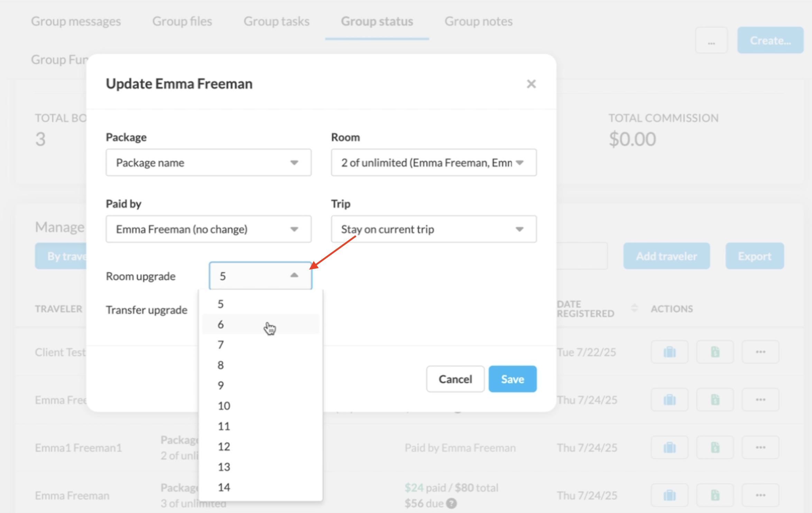This screenshot has height=513, width=812.
Task: Expand the Trip dropdown
Action: (434, 229)
